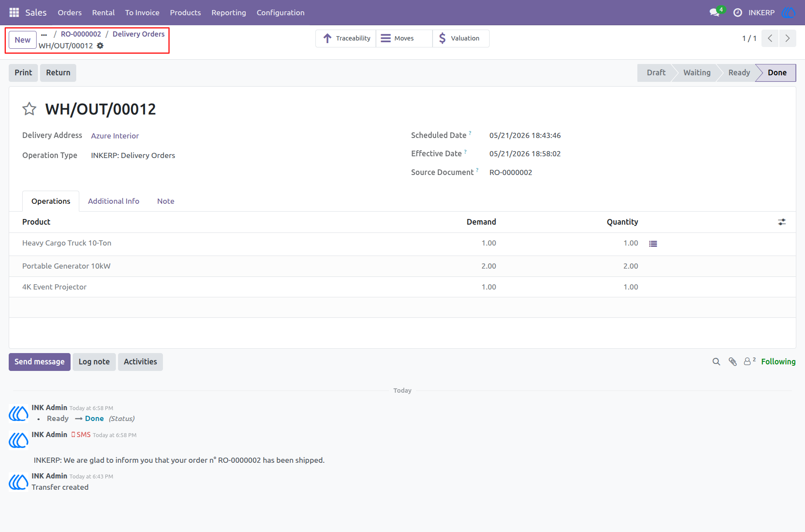Open the activities clock icon

737,13
